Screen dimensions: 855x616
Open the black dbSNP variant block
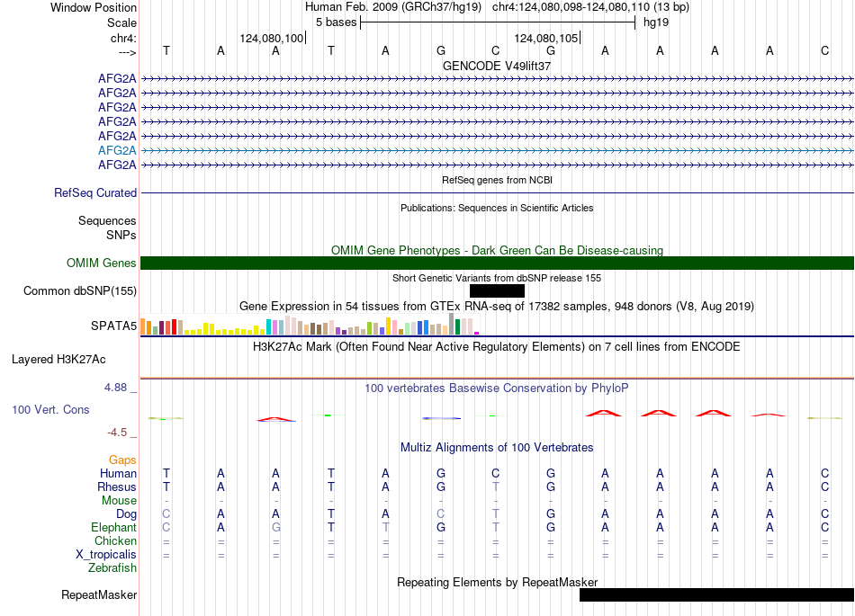coord(497,290)
